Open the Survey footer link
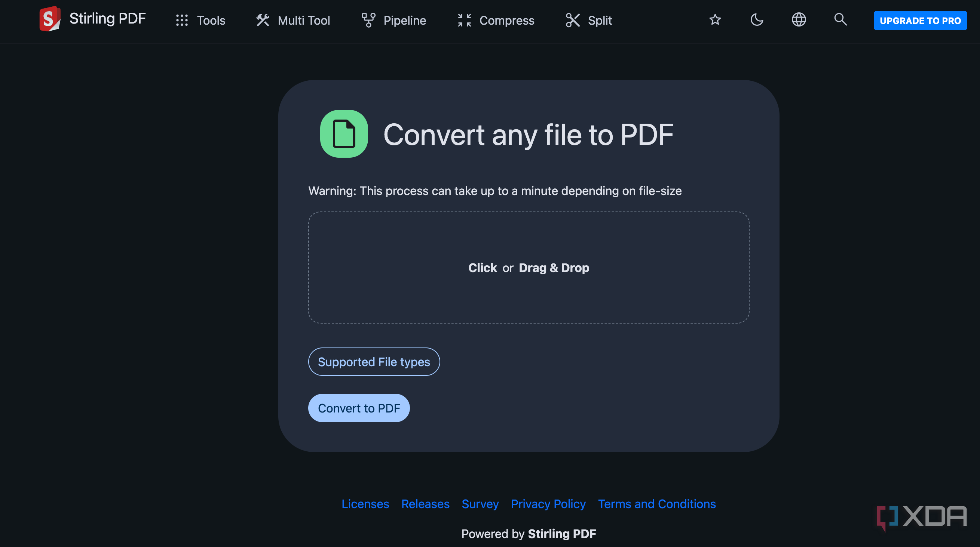The height and width of the screenshot is (547, 980). (x=480, y=504)
